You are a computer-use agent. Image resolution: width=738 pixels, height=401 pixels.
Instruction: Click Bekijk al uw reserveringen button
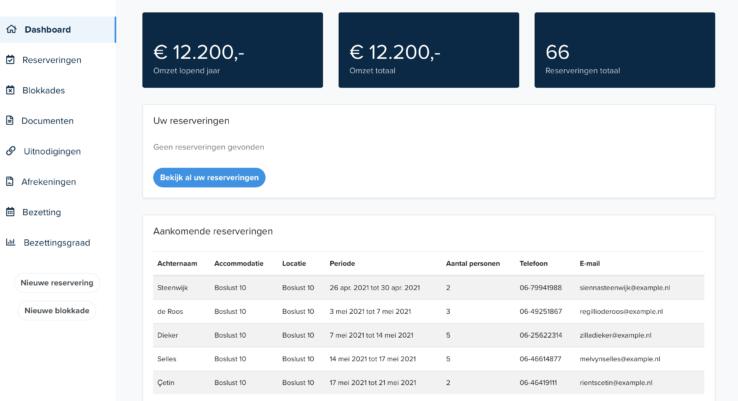pyautogui.click(x=209, y=177)
